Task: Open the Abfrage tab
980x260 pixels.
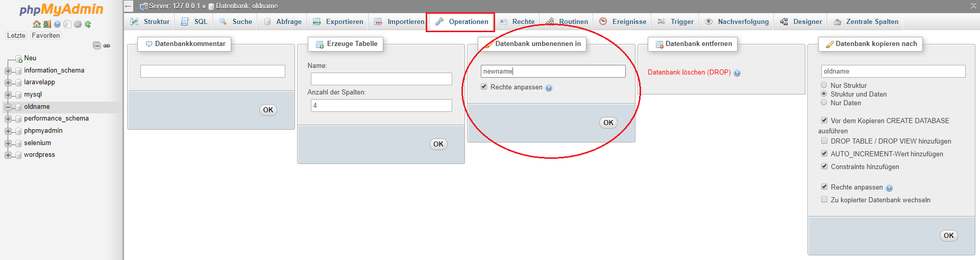Action: click(282, 21)
